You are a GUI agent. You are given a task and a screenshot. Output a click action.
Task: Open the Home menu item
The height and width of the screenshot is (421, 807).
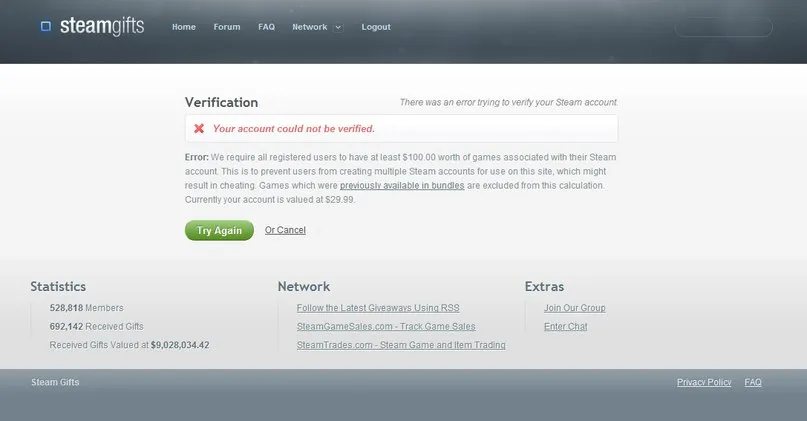pyautogui.click(x=184, y=27)
